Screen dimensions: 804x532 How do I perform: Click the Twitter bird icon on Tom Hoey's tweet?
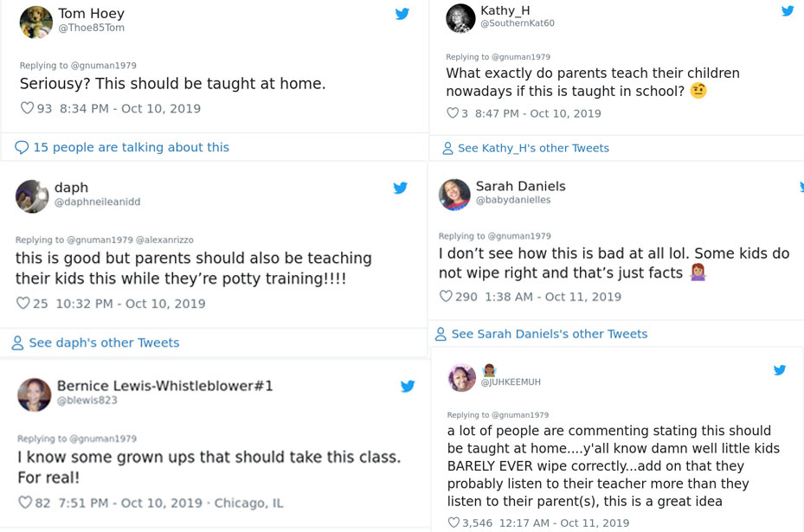pos(402,14)
